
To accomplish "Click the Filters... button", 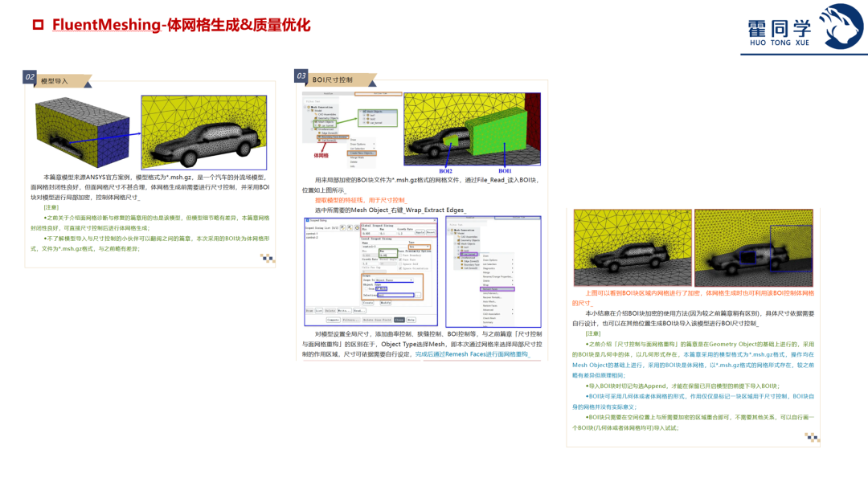I will pyautogui.click(x=351, y=320).
